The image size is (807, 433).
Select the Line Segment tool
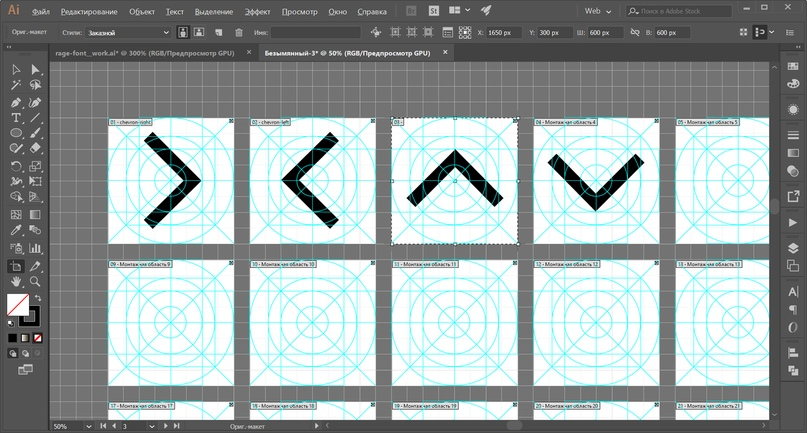tap(35, 118)
